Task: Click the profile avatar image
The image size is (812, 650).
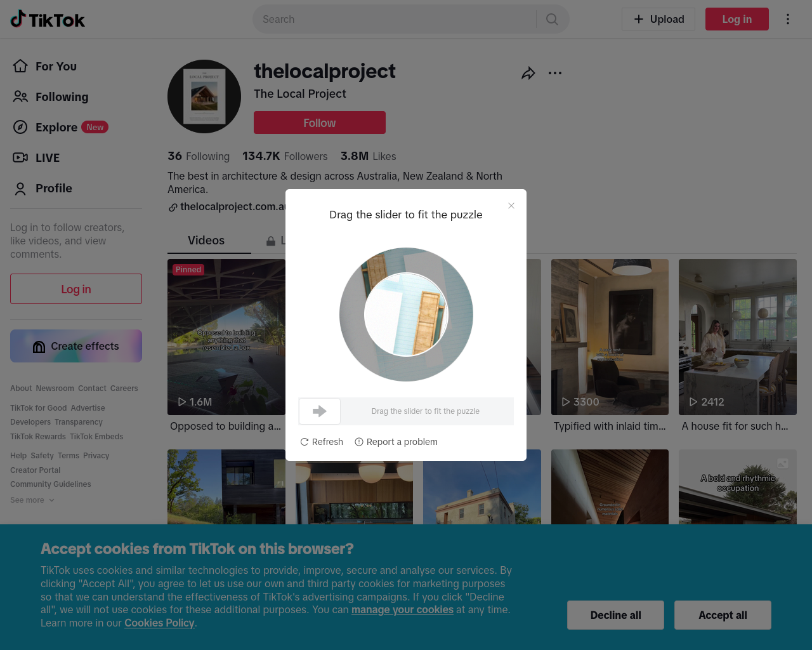Action: [x=204, y=96]
